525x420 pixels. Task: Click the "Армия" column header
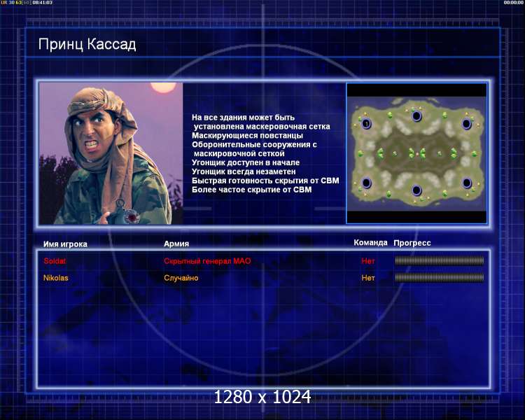pos(176,244)
